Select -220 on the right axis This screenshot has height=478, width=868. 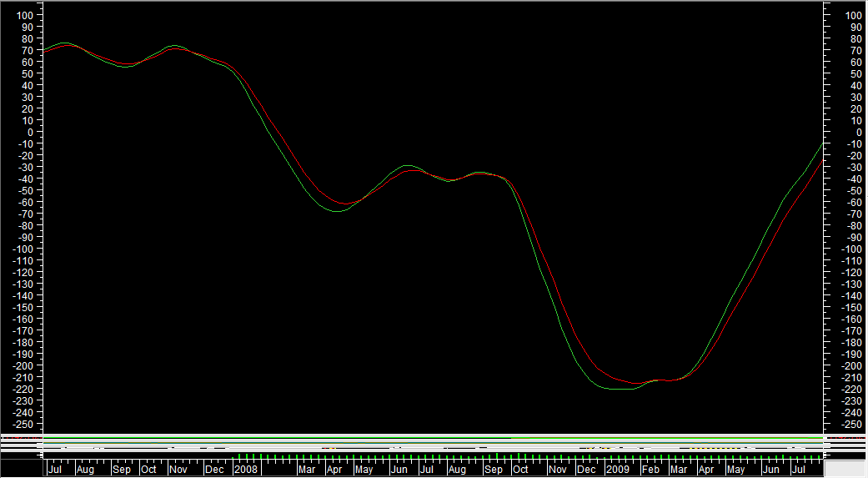coord(851,390)
